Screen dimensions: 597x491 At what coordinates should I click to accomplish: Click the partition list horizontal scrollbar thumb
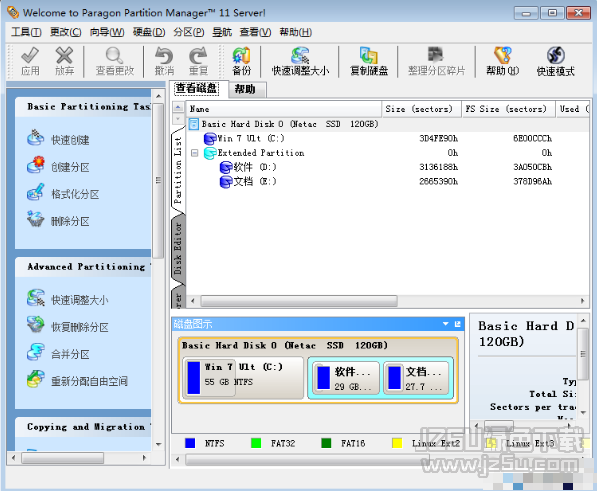click(x=299, y=301)
